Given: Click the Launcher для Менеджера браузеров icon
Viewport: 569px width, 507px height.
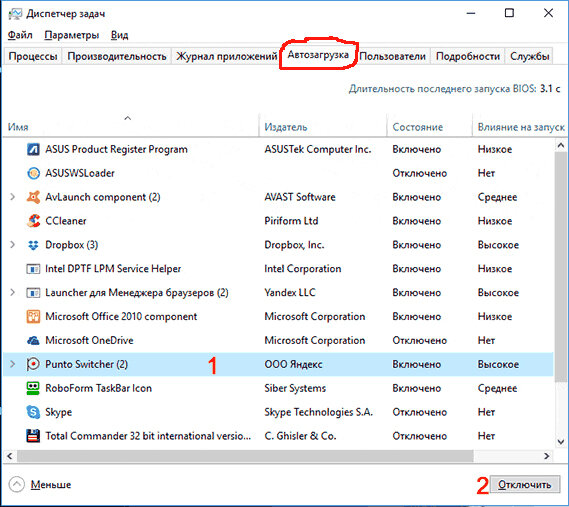Looking at the screenshot, I should tap(33, 293).
